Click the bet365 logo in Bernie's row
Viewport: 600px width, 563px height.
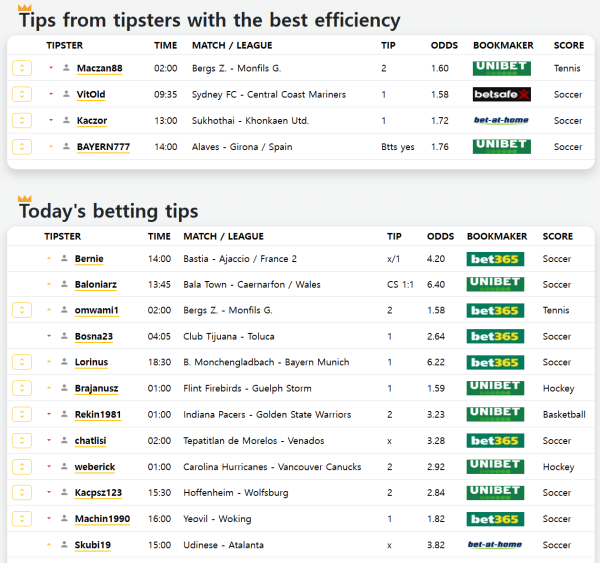coord(495,259)
